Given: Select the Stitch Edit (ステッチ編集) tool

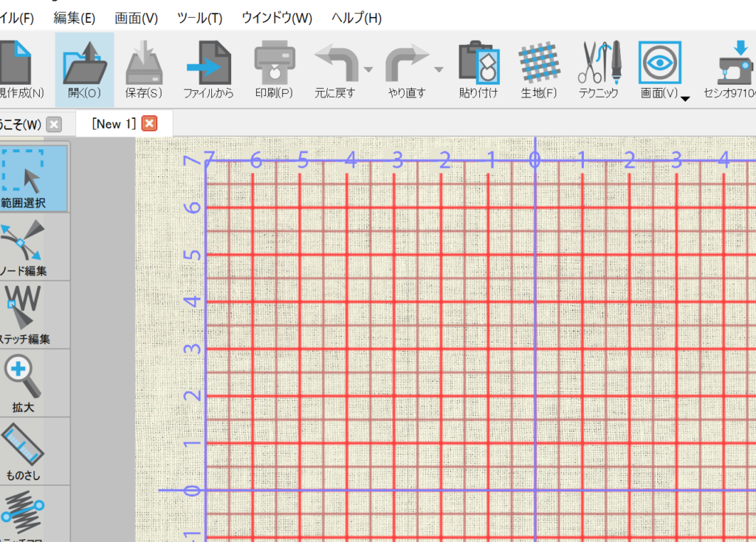Looking at the screenshot, I should point(24,312).
